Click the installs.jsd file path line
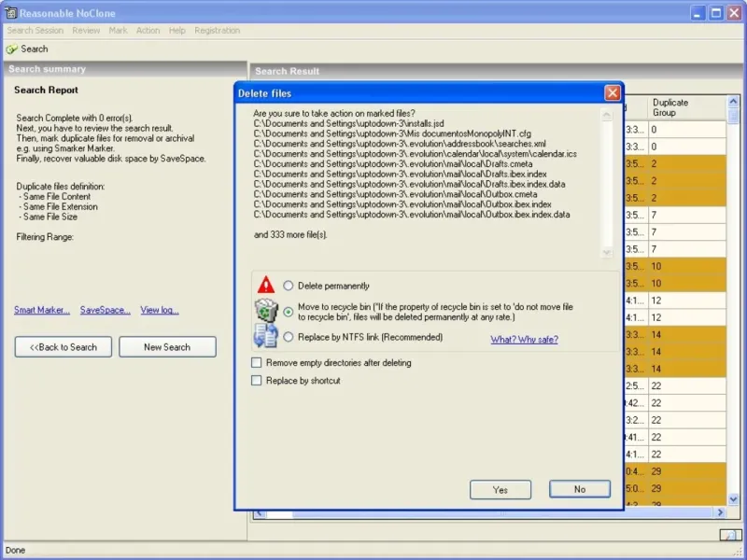The height and width of the screenshot is (560, 747). [348, 123]
